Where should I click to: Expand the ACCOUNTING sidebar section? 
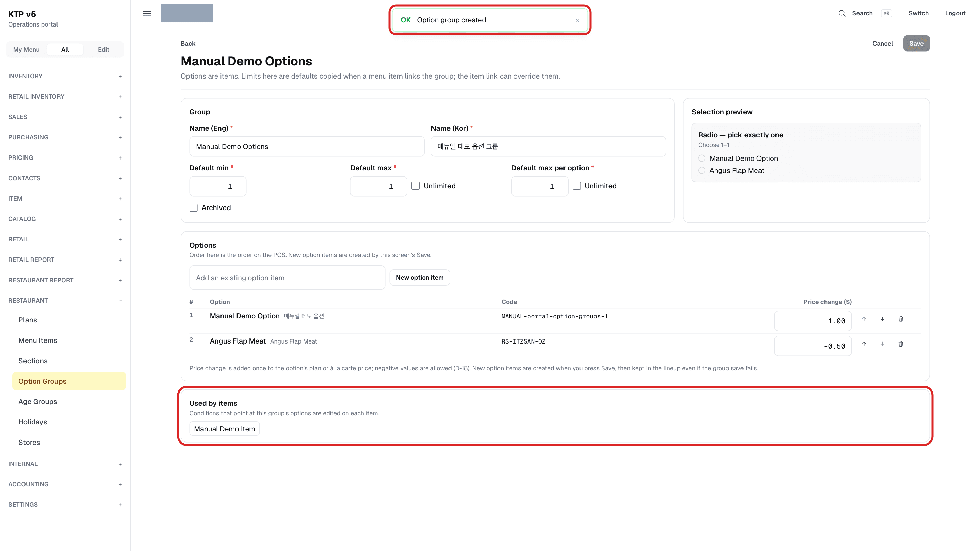[x=65, y=484]
